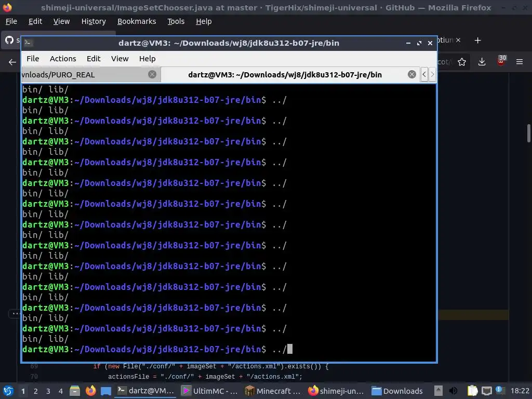Image resolution: width=532 pixels, height=399 pixels.
Task: Open Firefox Bookmarks menu
Action: click(x=137, y=21)
